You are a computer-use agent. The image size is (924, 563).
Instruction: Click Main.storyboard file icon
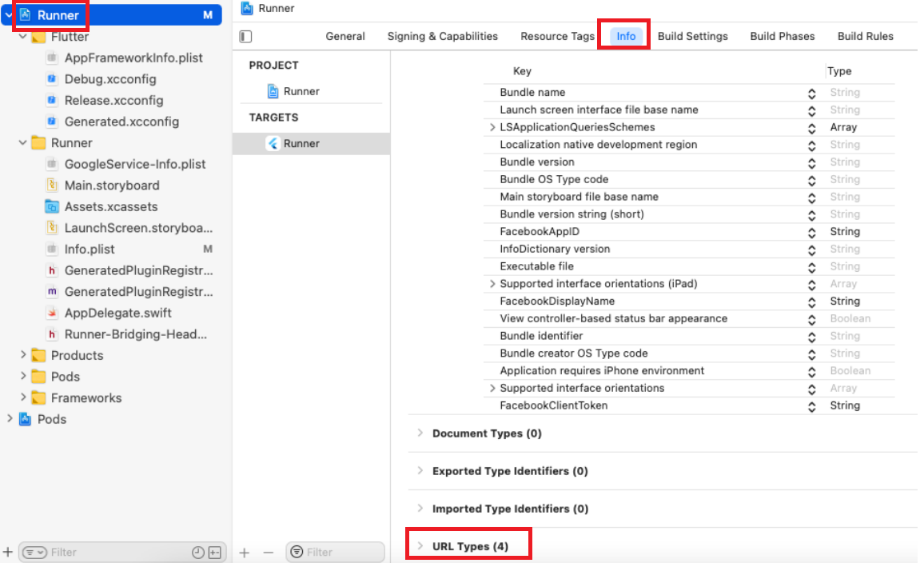(x=52, y=185)
